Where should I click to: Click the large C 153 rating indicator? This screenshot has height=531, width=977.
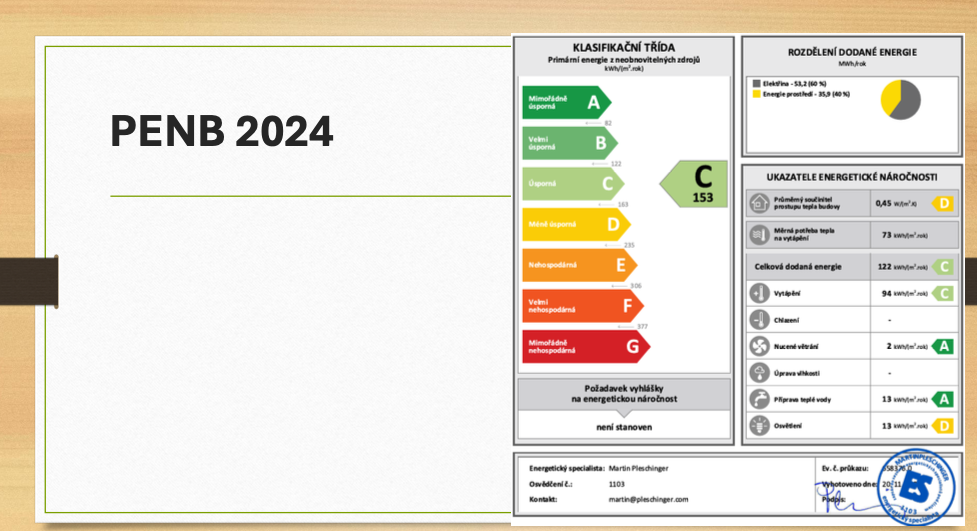[695, 183]
